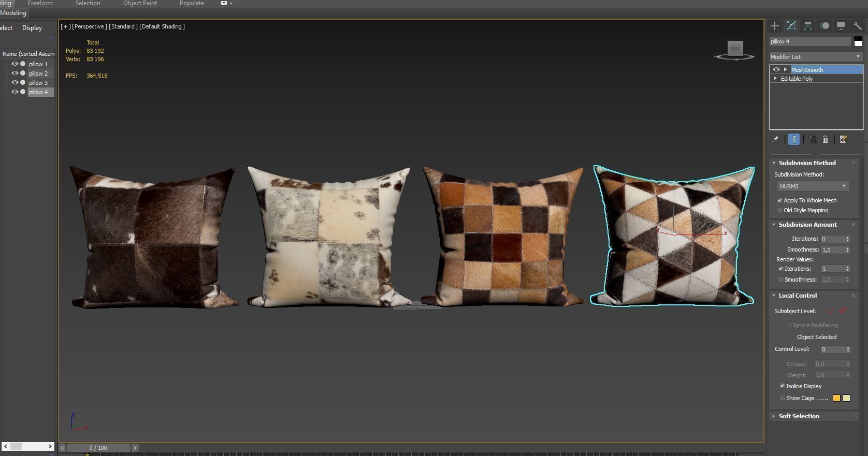Click Default Shading viewport label
The width and height of the screenshot is (868, 456).
pyautogui.click(x=162, y=26)
